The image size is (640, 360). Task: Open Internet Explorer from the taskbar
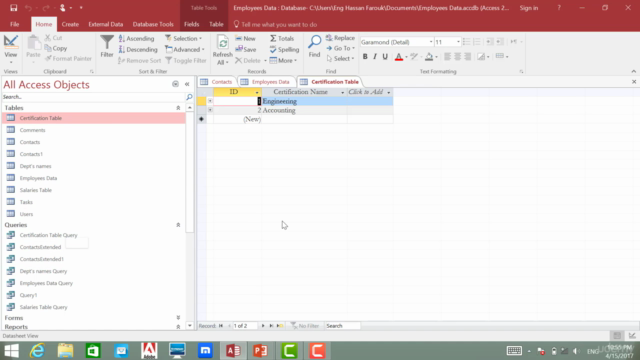click(37, 350)
